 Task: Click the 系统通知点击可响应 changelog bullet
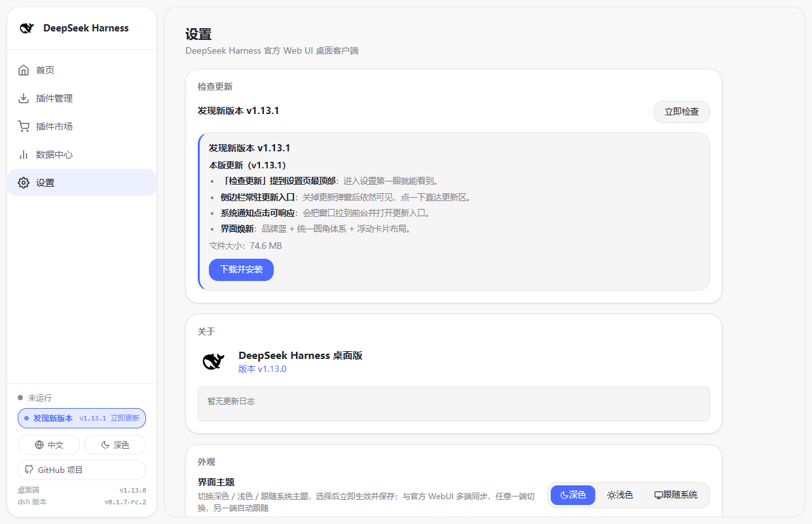[x=325, y=213]
